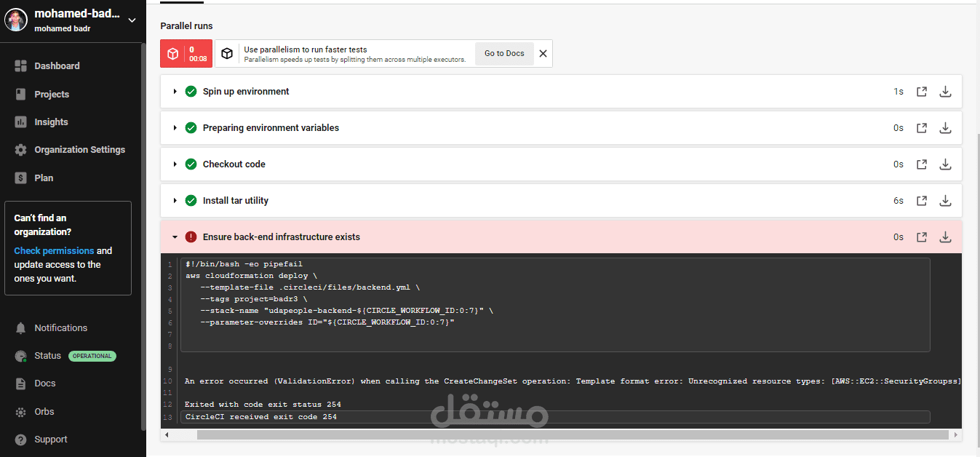Open the Status page link
Screen dimensions: 980x457
click(47, 356)
